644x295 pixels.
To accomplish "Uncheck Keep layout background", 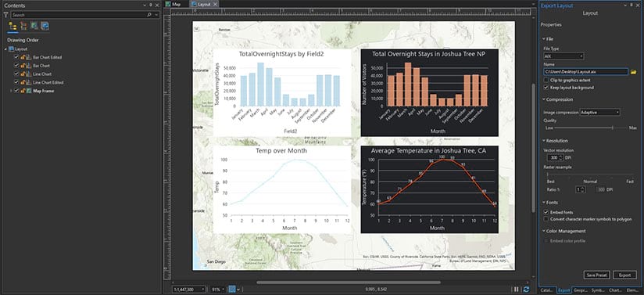I will tap(546, 87).
